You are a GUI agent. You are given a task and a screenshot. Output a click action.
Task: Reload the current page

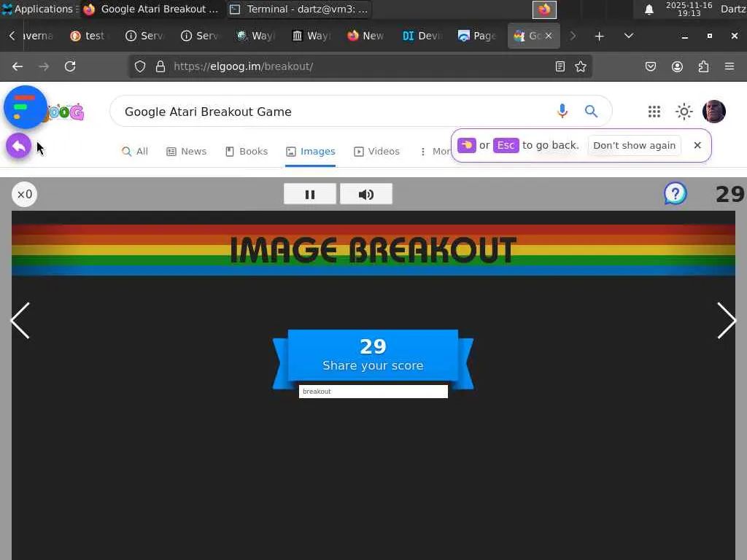click(x=70, y=66)
